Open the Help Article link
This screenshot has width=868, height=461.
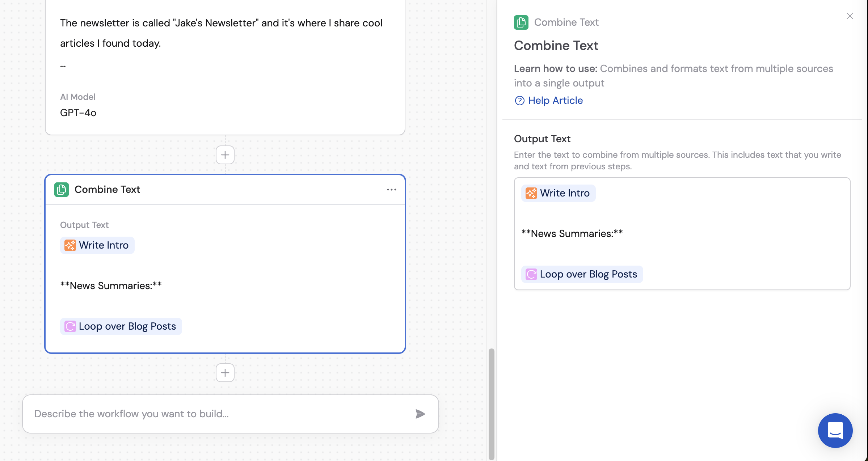pyautogui.click(x=555, y=100)
